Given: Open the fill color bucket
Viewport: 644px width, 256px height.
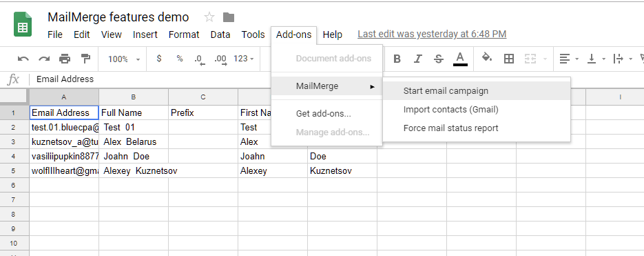Looking at the screenshot, I should [487, 58].
